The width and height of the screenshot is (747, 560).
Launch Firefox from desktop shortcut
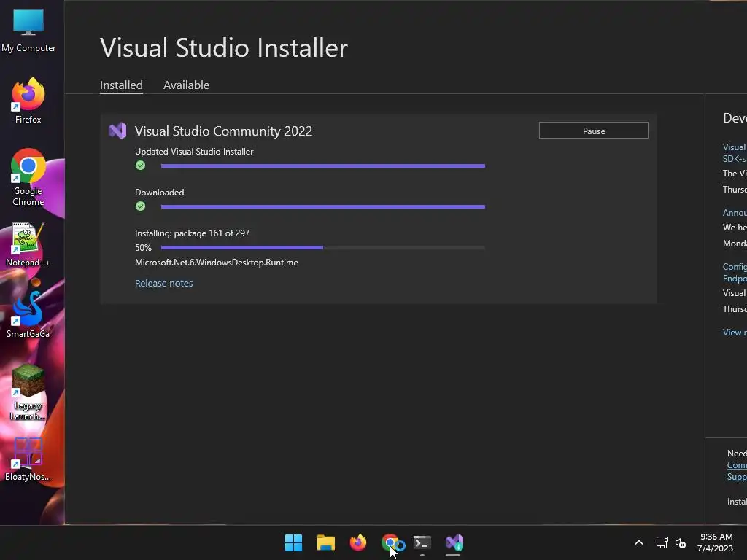[x=28, y=101]
